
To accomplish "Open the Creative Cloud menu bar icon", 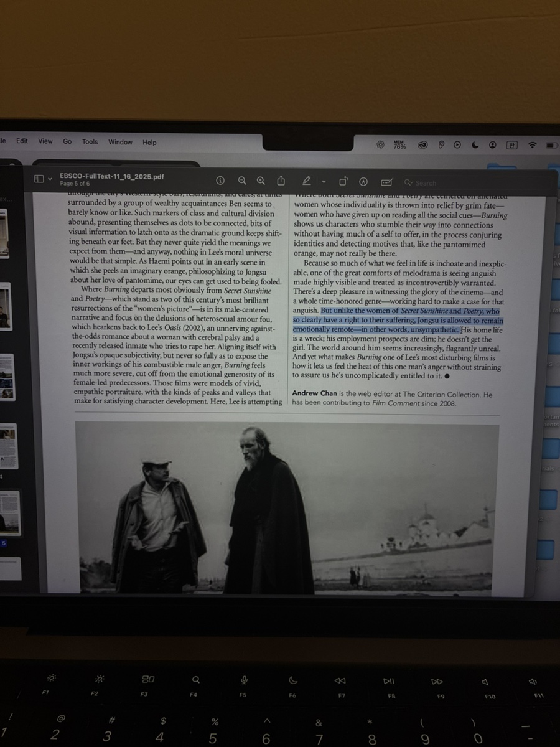I will (422, 144).
